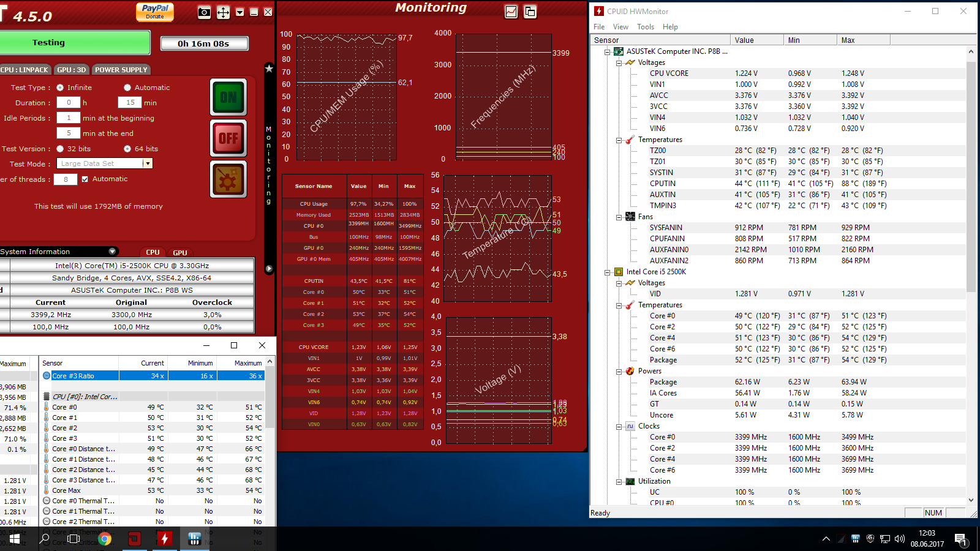Click the network tray icon
The image size is (980, 551).
pyautogui.click(x=885, y=539)
